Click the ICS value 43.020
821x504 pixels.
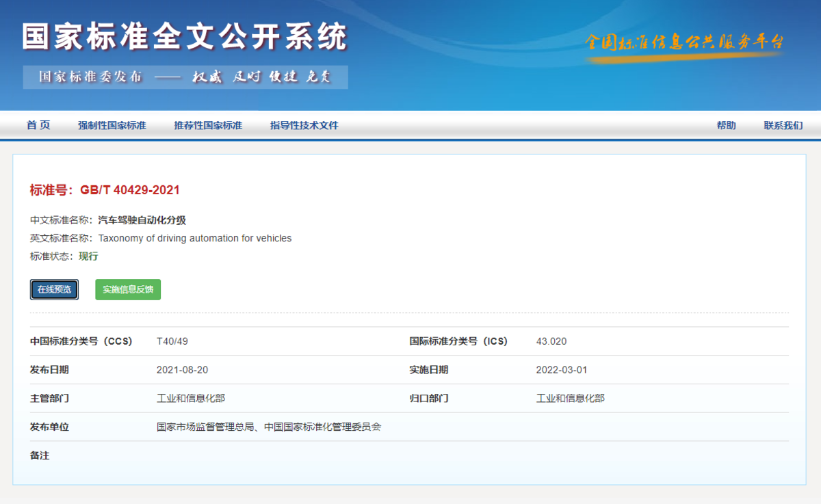click(551, 341)
